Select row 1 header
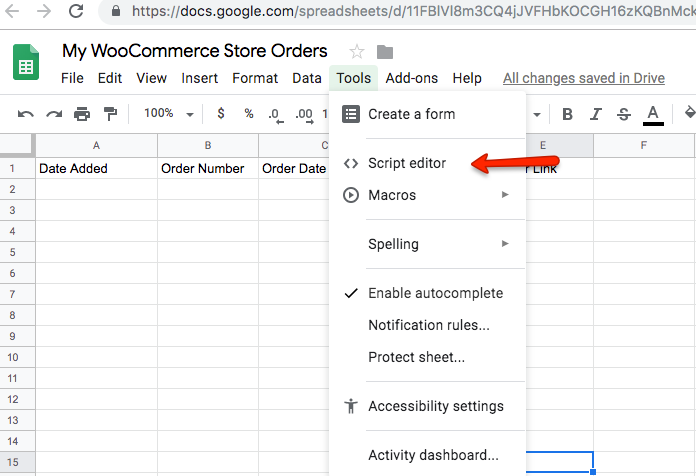Screen dimensions: 696x476 [x=17, y=169]
